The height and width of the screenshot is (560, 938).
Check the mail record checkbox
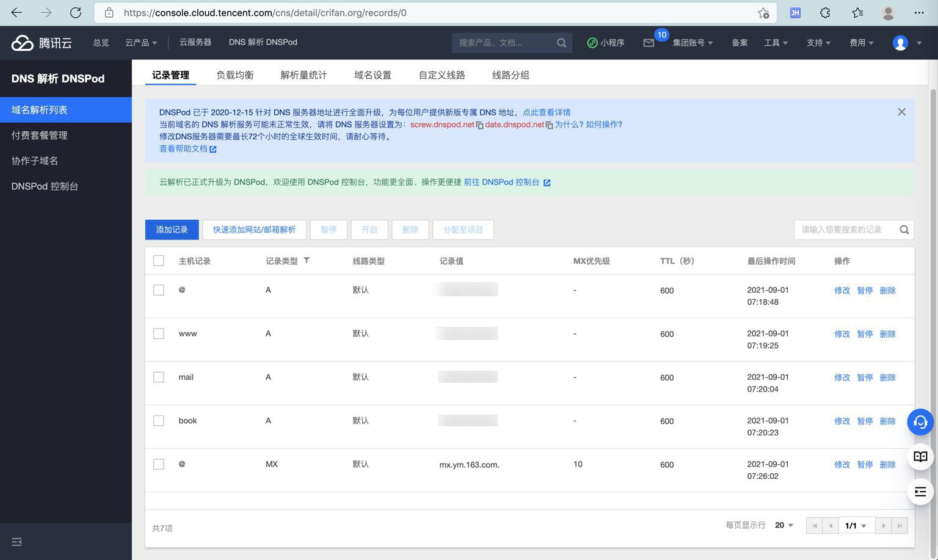click(159, 377)
